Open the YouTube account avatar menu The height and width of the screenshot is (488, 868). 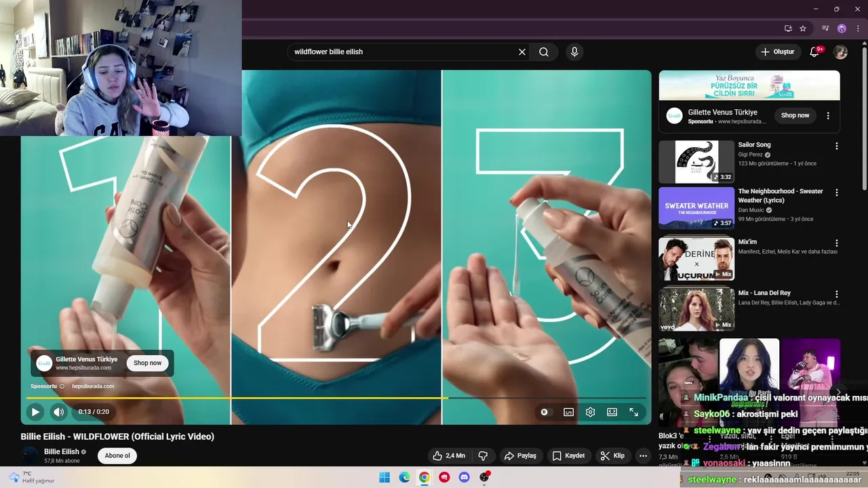(x=841, y=52)
